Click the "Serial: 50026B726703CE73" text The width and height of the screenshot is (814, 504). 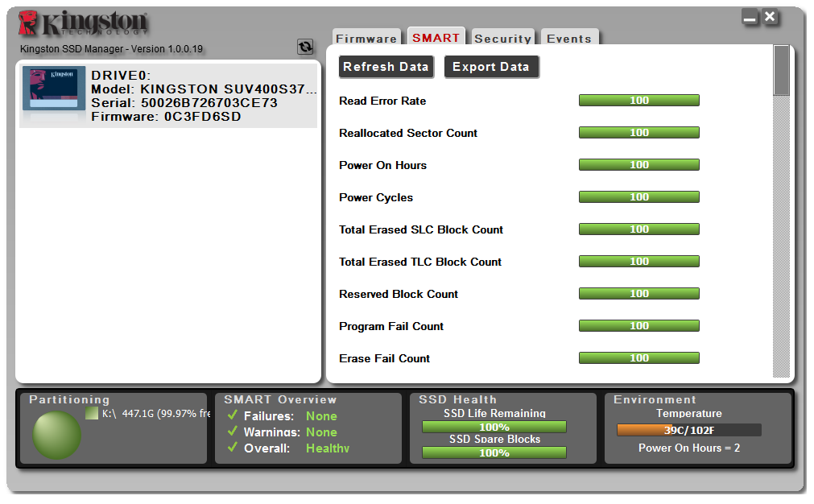pos(184,103)
